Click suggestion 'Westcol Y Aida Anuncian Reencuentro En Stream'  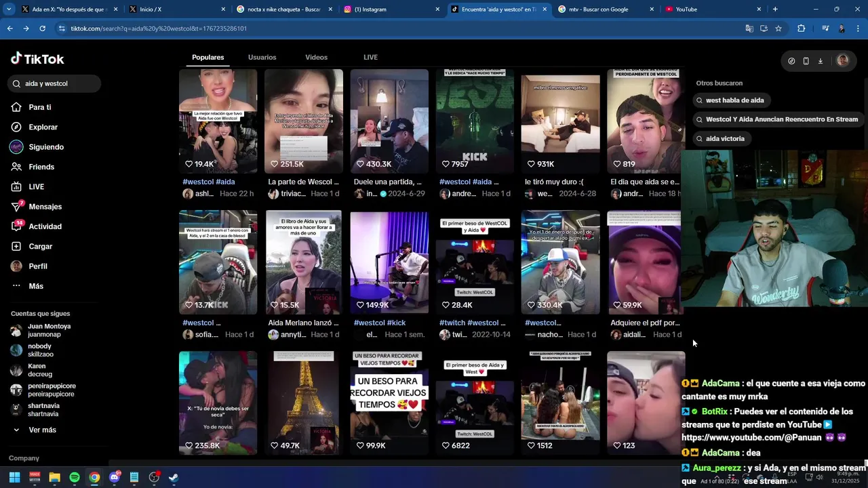[x=777, y=119]
